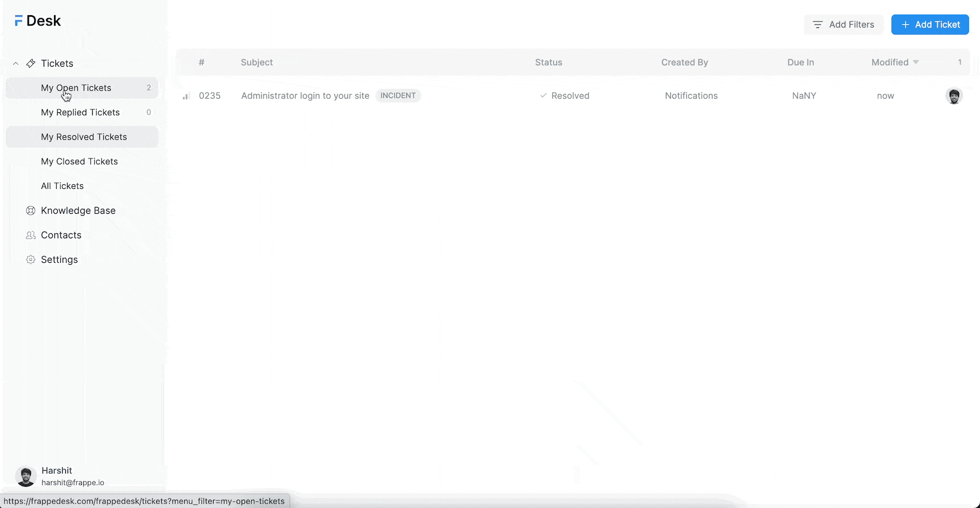Open My Open Tickets
This screenshot has height=508, width=980.
(x=82, y=88)
